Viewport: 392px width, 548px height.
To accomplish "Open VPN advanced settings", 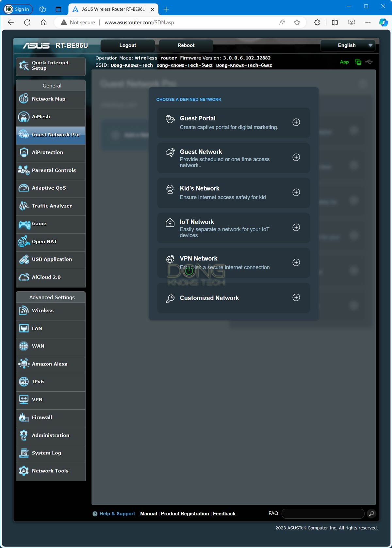I will point(51,400).
